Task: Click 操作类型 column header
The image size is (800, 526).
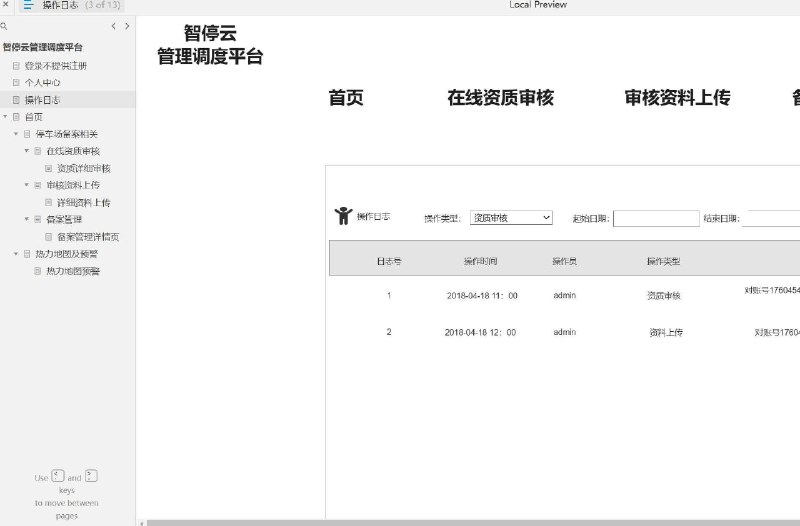Action: click(x=663, y=261)
